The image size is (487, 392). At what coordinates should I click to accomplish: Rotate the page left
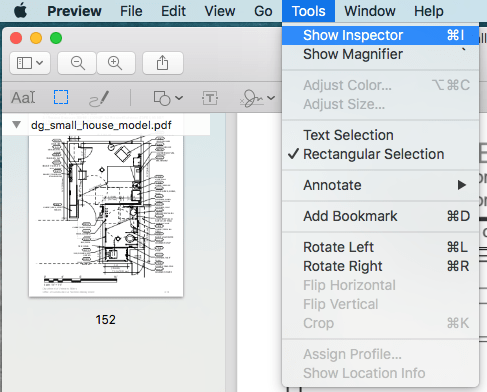[x=380, y=247]
